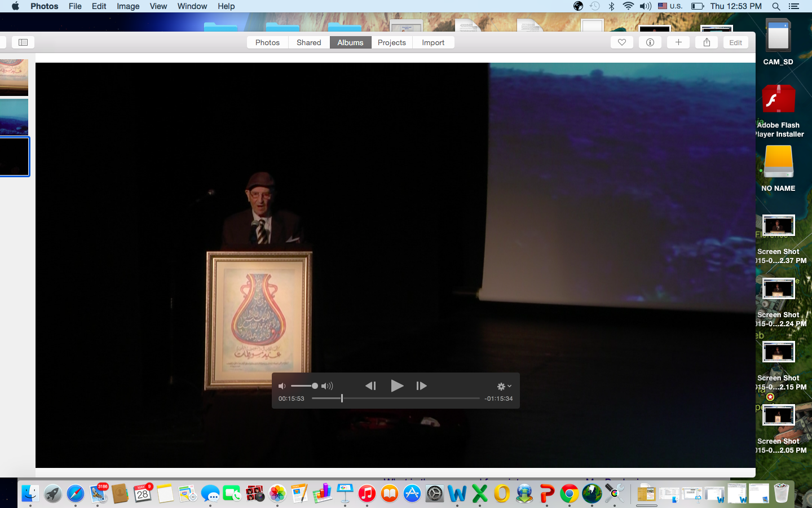Screen dimensions: 812x508
Task: Step back one frame in video
Action: [370, 386]
